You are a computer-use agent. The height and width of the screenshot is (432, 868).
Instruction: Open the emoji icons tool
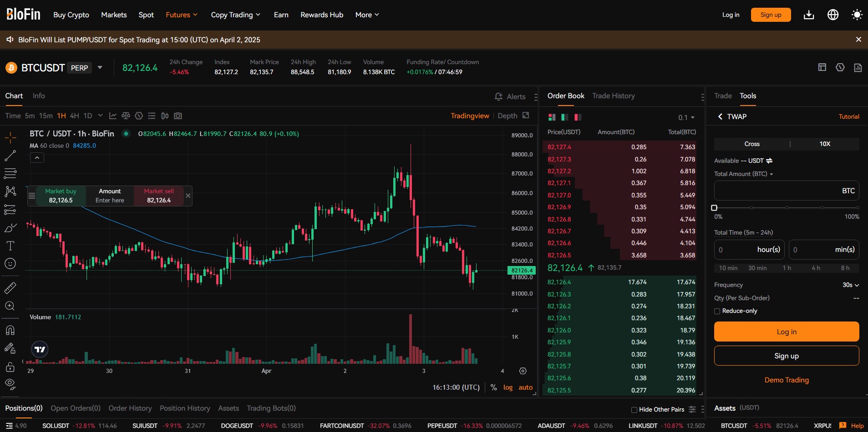(x=10, y=264)
